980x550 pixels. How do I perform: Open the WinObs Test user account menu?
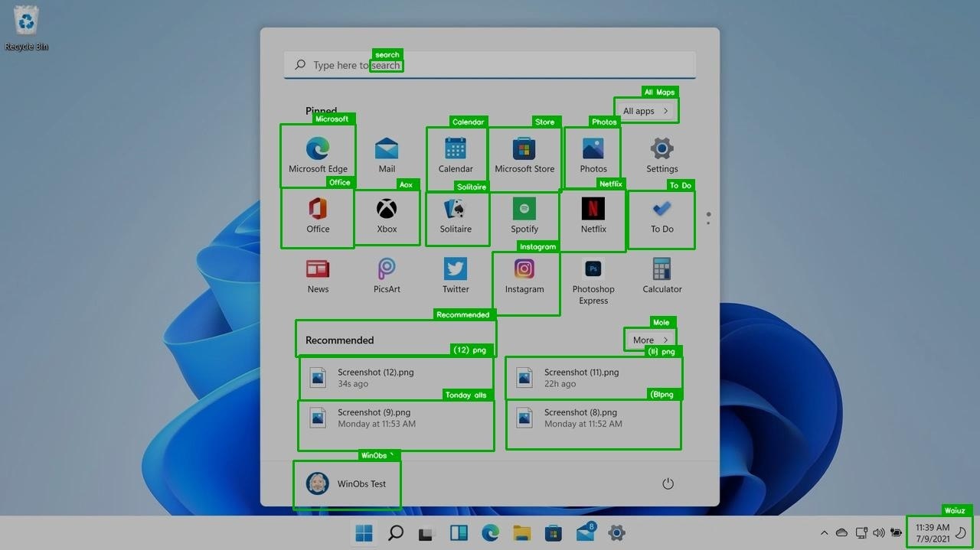click(x=347, y=484)
